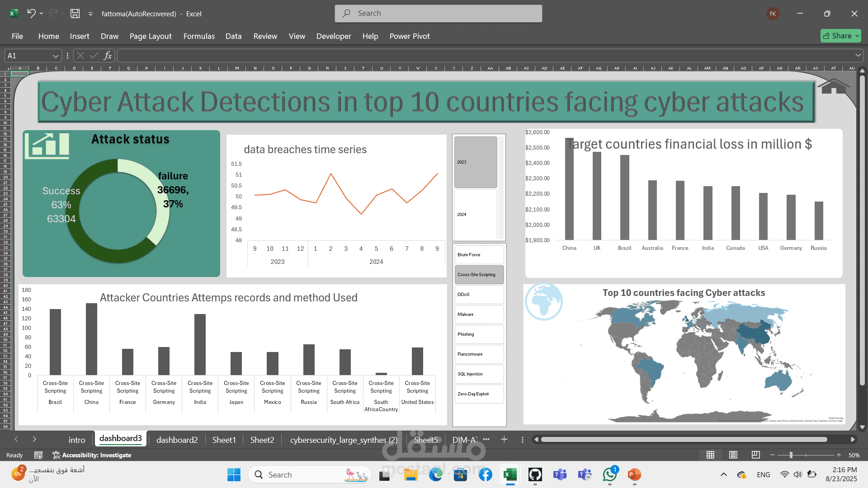Toggle the Malware slicer button
The height and width of the screenshot is (488, 868).
pyautogui.click(x=479, y=314)
